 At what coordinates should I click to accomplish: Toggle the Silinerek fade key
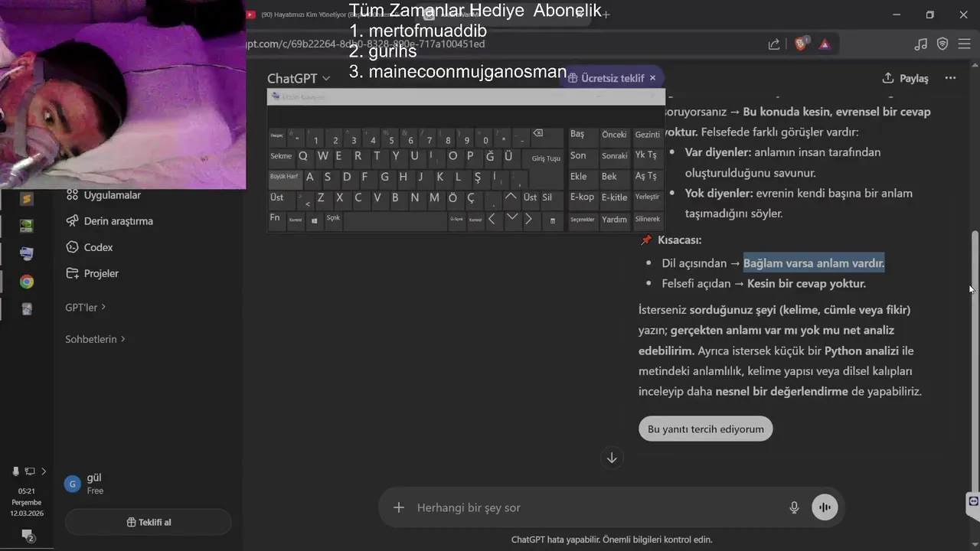pyautogui.click(x=647, y=220)
